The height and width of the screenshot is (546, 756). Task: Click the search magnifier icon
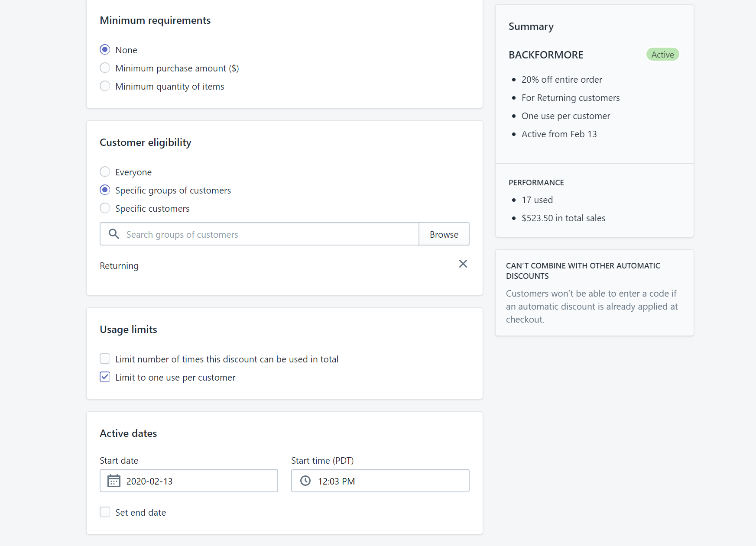pyautogui.click(x=114, y=234)
